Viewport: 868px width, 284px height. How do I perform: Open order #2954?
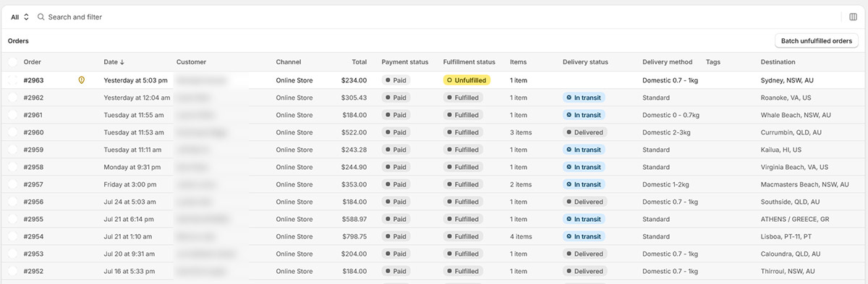coord(33,236)
